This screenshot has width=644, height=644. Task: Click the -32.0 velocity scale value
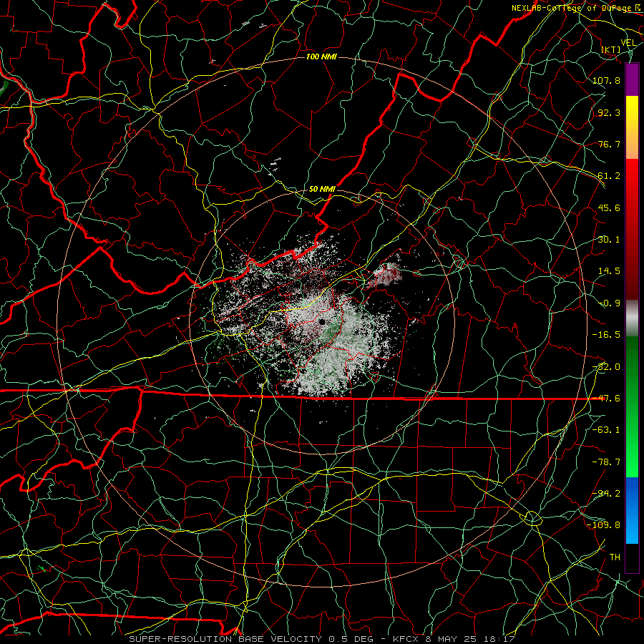click(606, 367)
